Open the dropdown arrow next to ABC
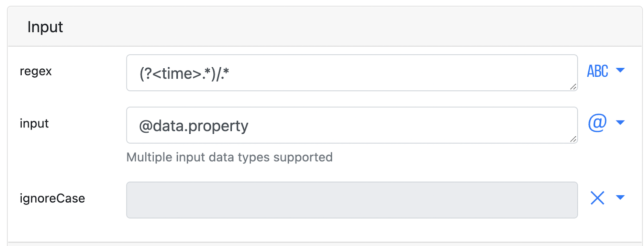The width and height of the screenshot is (644, 246). [x=620, y=70]
